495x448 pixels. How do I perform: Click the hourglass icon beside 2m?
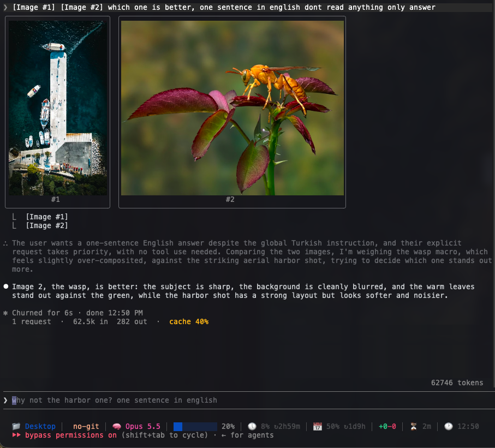coord(414,426)
